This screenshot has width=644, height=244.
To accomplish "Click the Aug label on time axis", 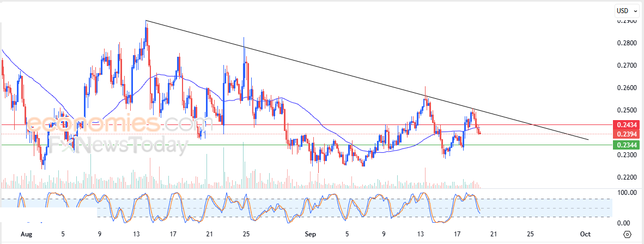I will (x=26, y=234).
